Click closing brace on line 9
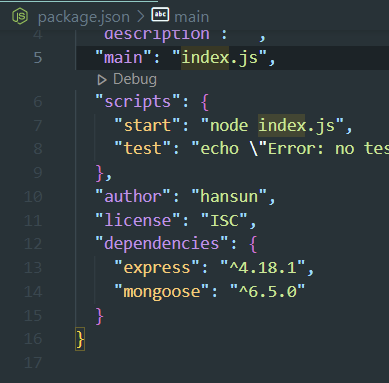This screenshot has height=383, width=389. [99, 173]
